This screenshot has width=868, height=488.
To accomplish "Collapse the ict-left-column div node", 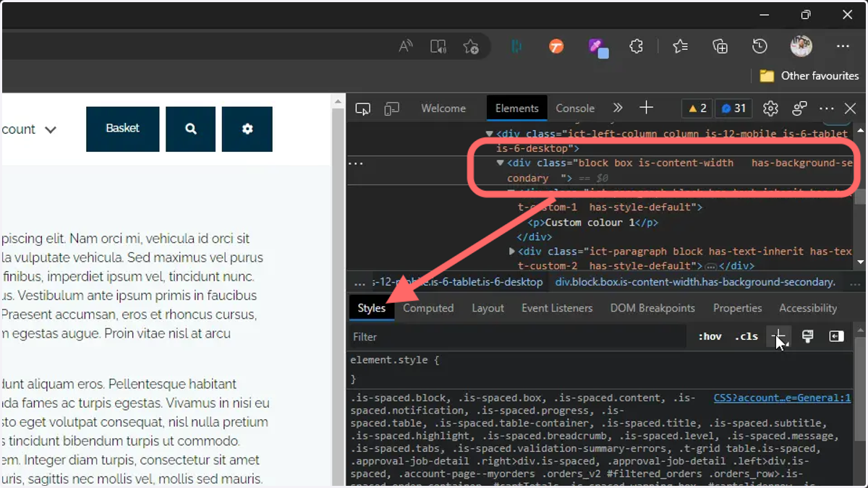I will (x=489, y=134).
